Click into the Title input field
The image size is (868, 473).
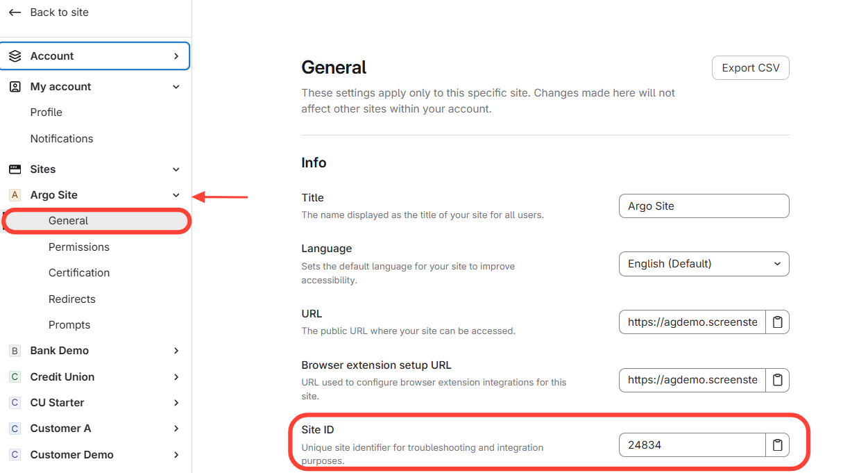coord(704,206)
